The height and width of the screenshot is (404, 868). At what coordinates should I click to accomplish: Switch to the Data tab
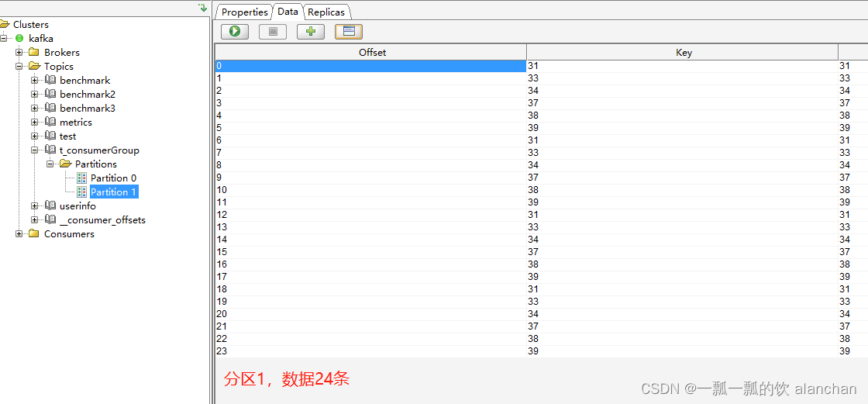pos(288,11)
